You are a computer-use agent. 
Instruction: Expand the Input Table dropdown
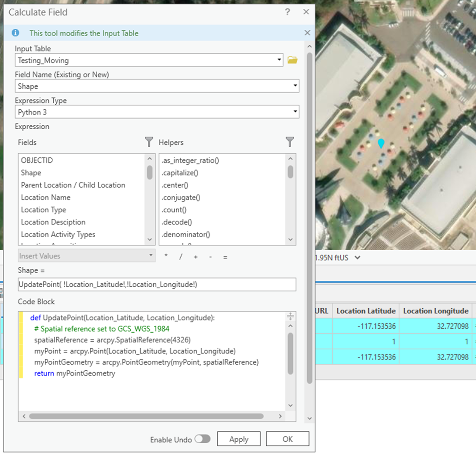pyautogui.click(x=279, y=60)
